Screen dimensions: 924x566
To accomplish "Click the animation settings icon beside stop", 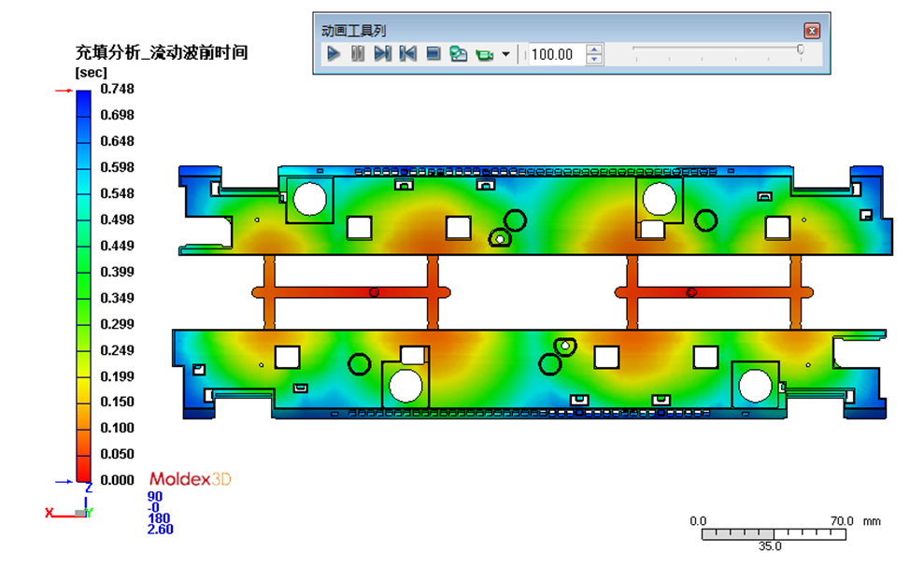I will (x=458, y=54).
